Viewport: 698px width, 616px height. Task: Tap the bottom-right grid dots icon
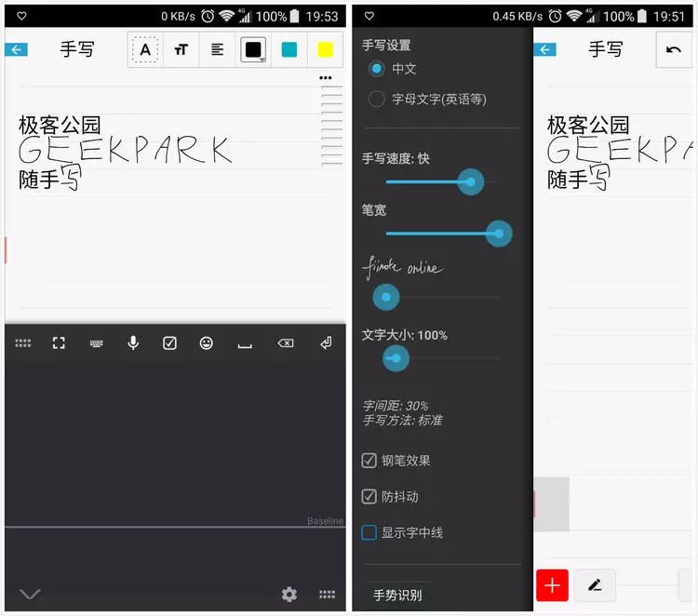[x=328, y=595]
